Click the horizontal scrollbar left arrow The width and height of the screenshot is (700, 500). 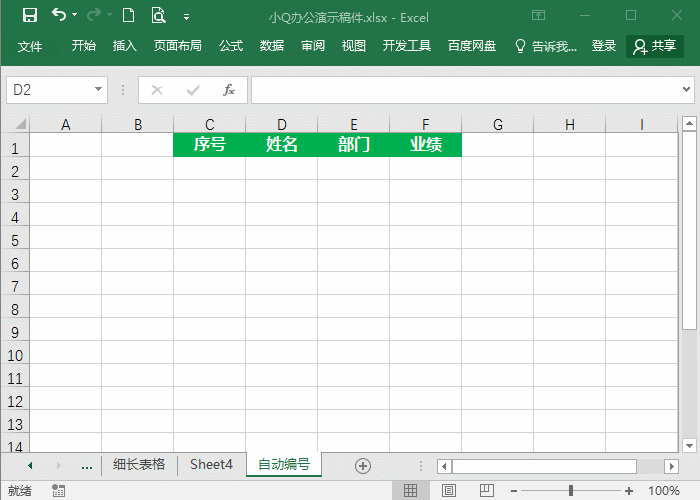point(444,467)
